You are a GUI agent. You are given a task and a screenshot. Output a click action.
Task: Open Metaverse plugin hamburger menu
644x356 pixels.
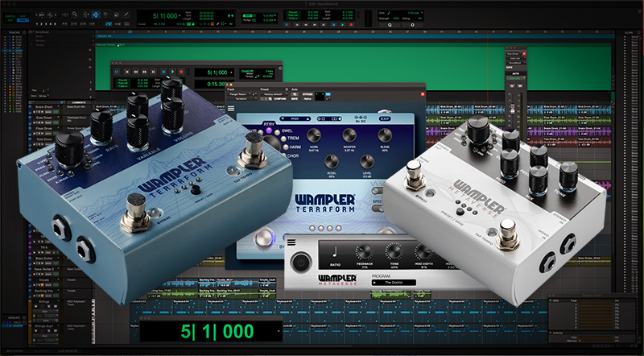[291, 242]
